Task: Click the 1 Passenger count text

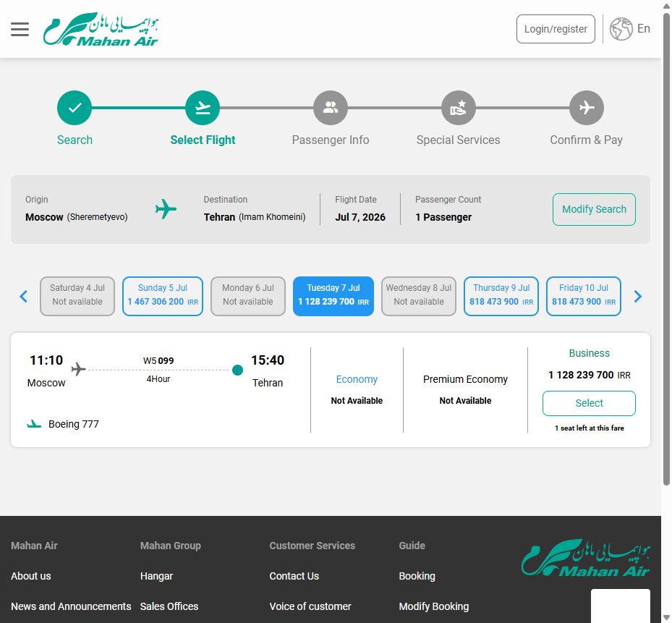Action: (x=443, y=217)
